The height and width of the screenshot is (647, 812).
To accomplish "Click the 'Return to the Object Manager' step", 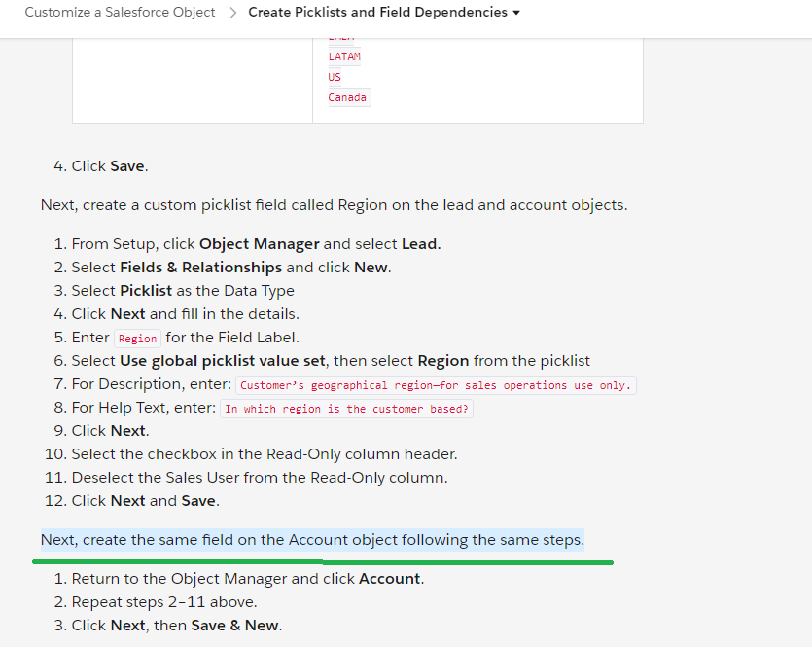I will [x=248, y=579].
